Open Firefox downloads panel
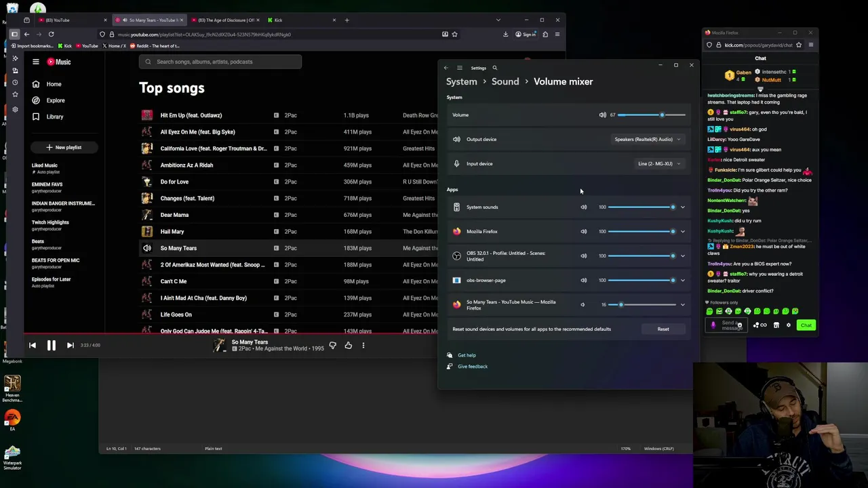 click(x=505, y=34)
